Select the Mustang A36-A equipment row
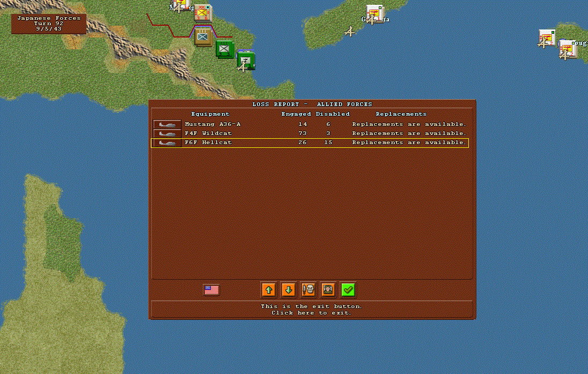Screen dimensions: 588x374 coord(310,124)
